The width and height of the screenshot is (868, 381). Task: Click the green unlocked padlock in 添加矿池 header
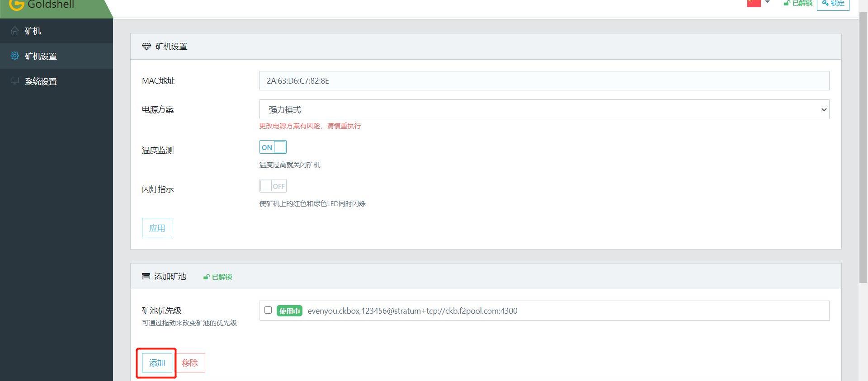[207, 277]
